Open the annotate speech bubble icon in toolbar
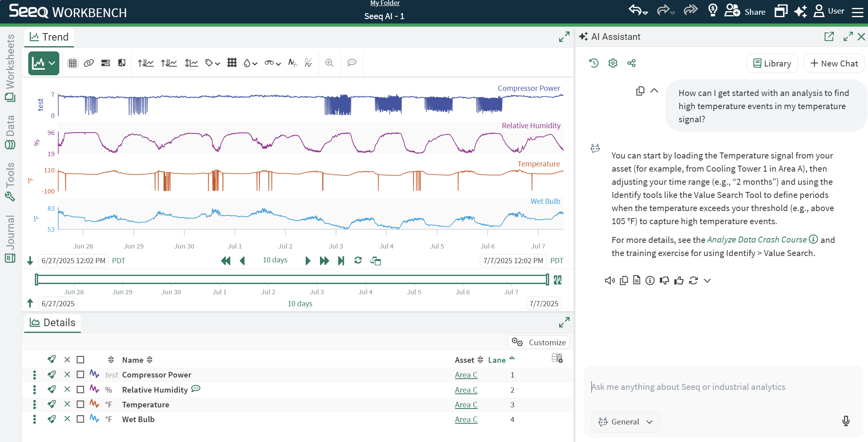This screenshot has height=442, width=868. pyautogui.click(x=352, y=63)
